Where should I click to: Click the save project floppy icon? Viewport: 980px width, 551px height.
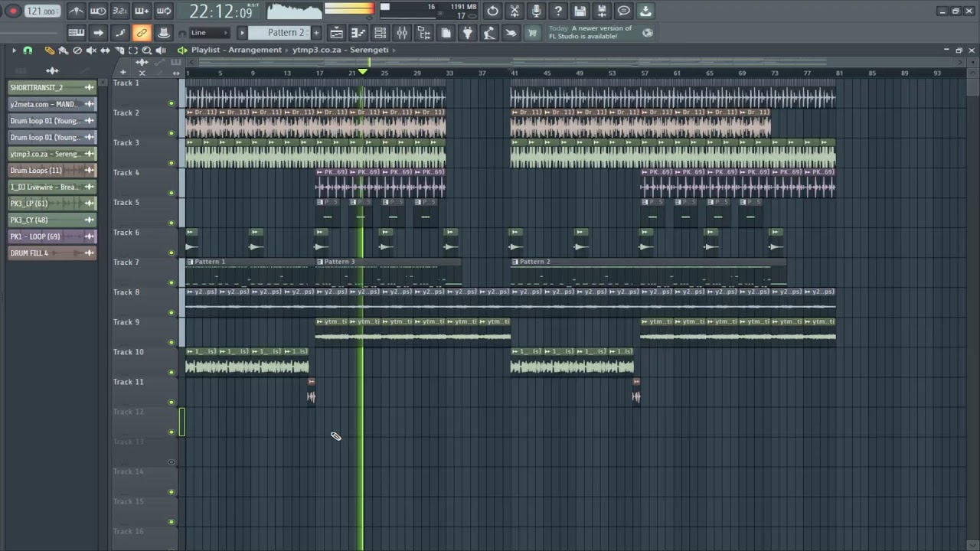click(580, 11)
